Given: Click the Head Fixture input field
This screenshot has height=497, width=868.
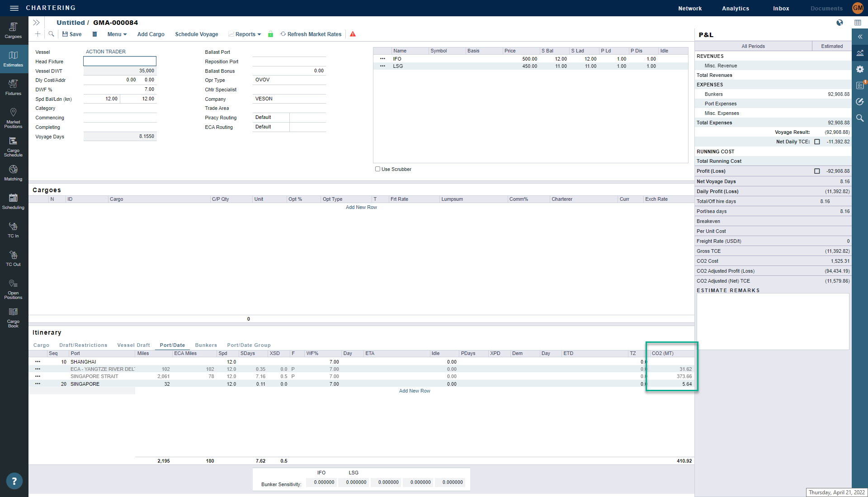Looking at the screenshot, I should coord(120,62).
